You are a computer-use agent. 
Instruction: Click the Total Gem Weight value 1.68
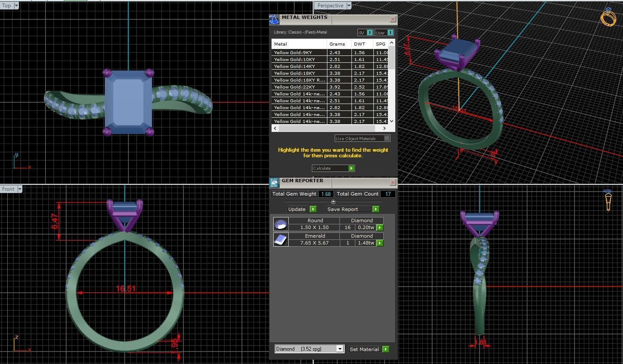tap(326, 194)
